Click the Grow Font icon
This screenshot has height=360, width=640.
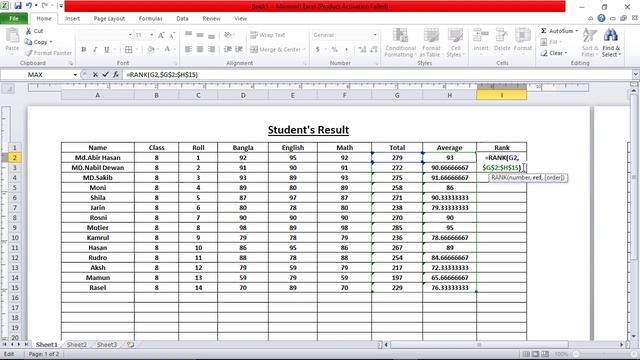161,35
